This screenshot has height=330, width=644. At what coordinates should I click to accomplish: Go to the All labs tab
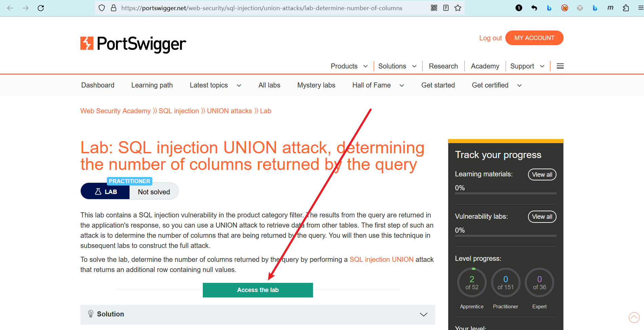tap(269, 85)
